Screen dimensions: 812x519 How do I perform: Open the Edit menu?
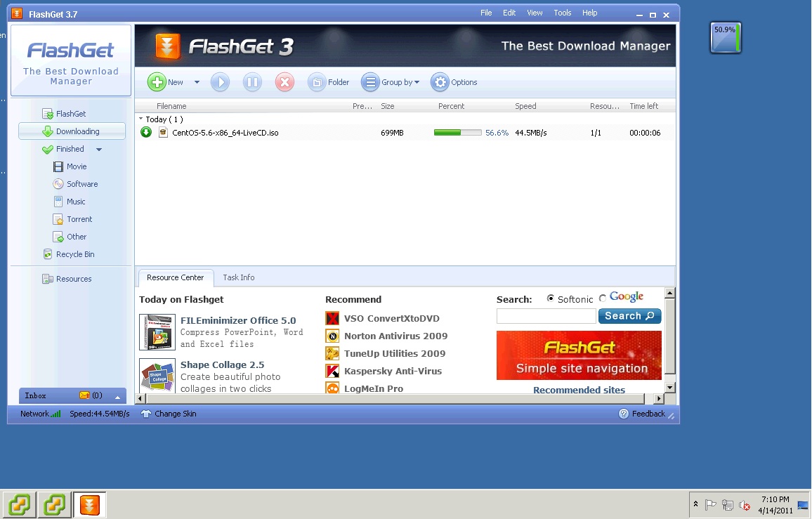point(509,13)
